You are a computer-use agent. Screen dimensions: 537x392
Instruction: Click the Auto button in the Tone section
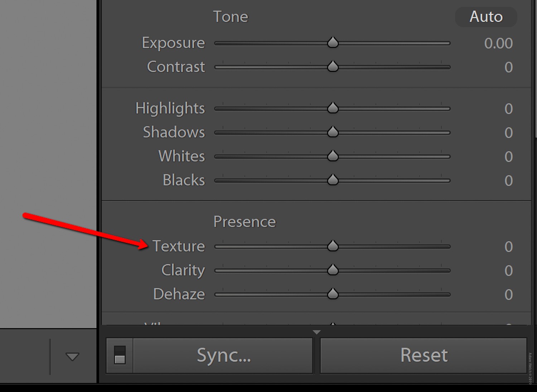[x=485, y=16]
